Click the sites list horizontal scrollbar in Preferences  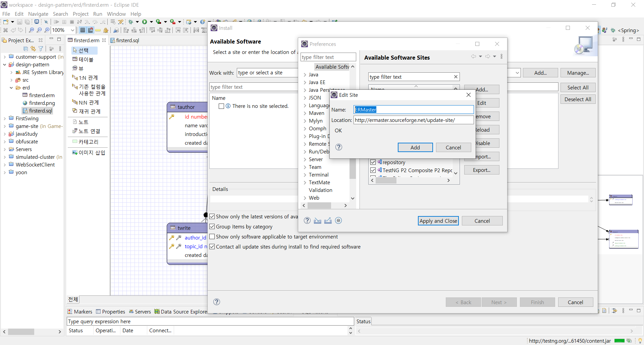pos(411,180)
